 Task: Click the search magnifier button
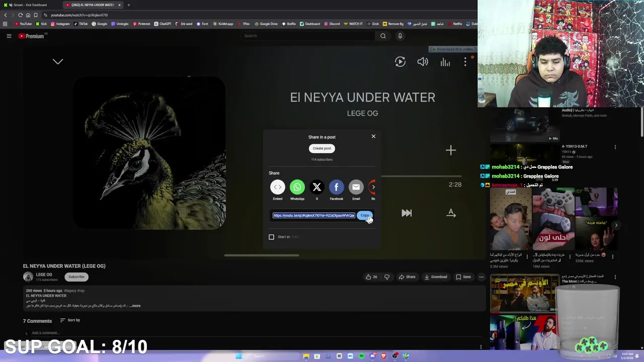point(383,36)
